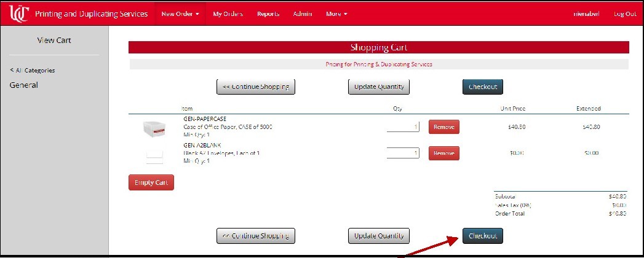
Task: Click quantity field for blank A2 envelopes
Action: pos(403,153)
